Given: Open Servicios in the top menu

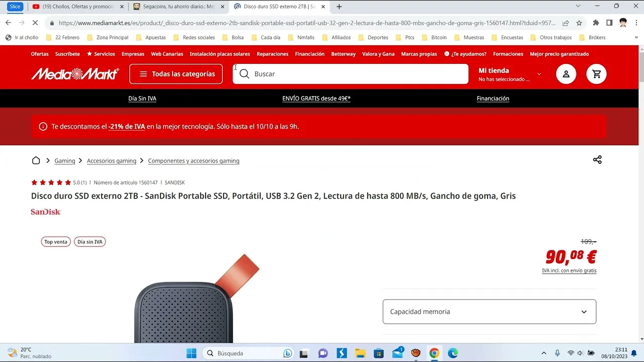Looking at the screenshot, I should (x=101, y=54).
